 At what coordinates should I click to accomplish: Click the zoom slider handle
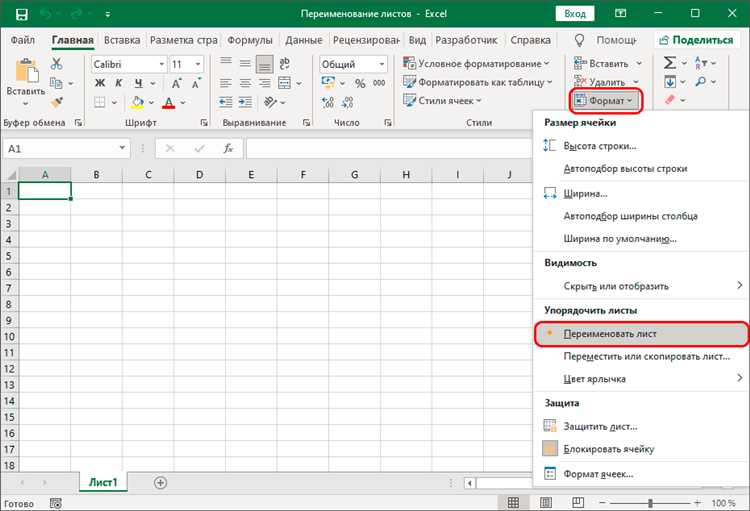pyautogui.click(x=650, y=503)
